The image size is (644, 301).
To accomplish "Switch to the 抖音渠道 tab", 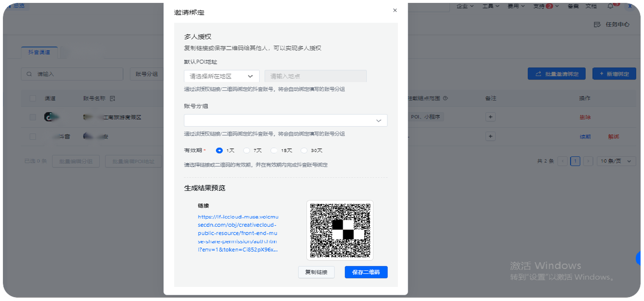I will (39, 52).
